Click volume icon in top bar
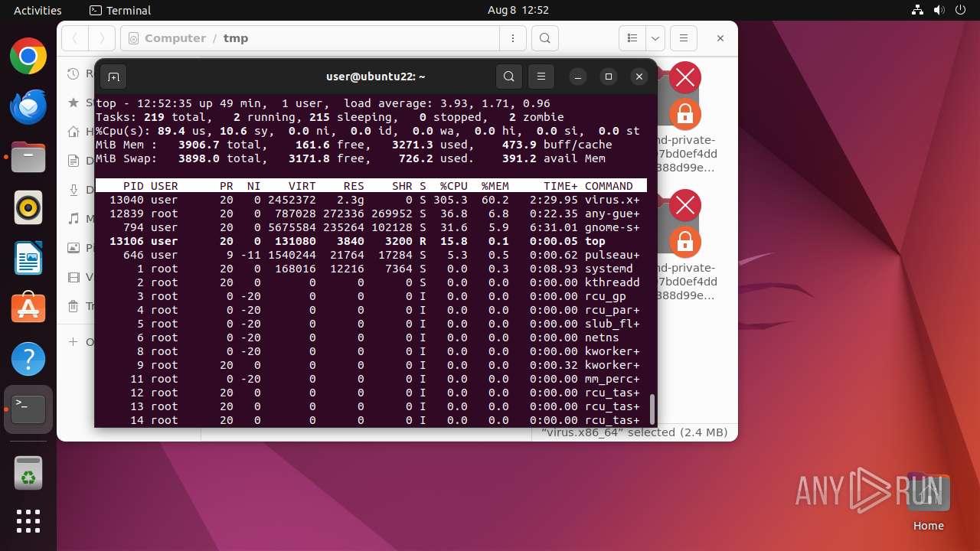 coord(939,10)
